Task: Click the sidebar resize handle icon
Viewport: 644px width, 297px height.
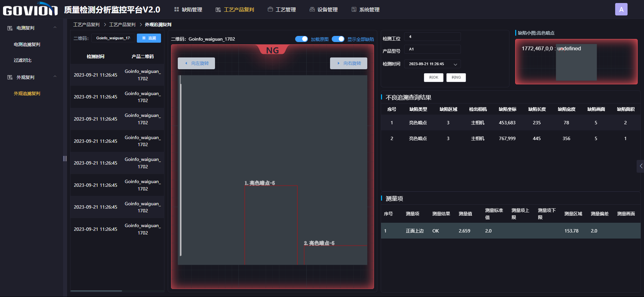Action: pos(65,159)
